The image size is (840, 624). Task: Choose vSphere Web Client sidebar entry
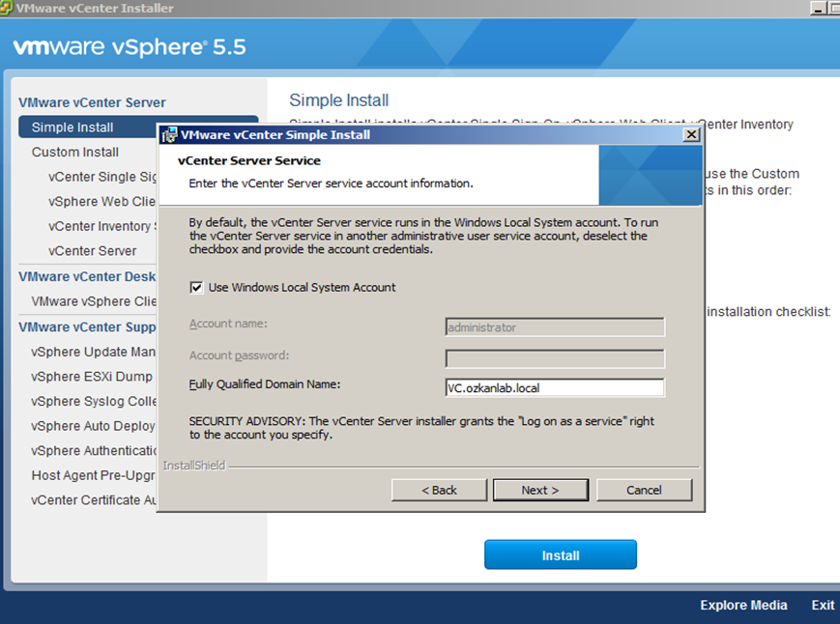(101, 202)
